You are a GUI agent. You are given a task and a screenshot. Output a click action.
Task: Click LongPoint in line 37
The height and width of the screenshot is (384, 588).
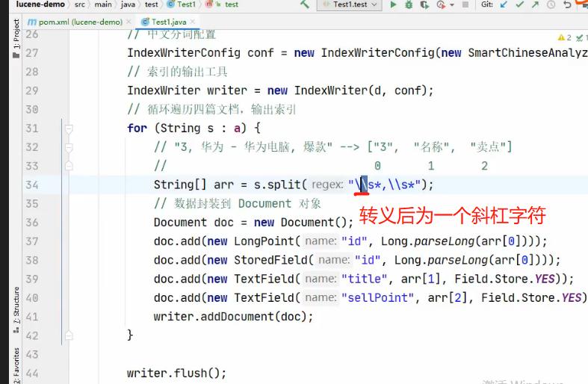click(264, 241)
